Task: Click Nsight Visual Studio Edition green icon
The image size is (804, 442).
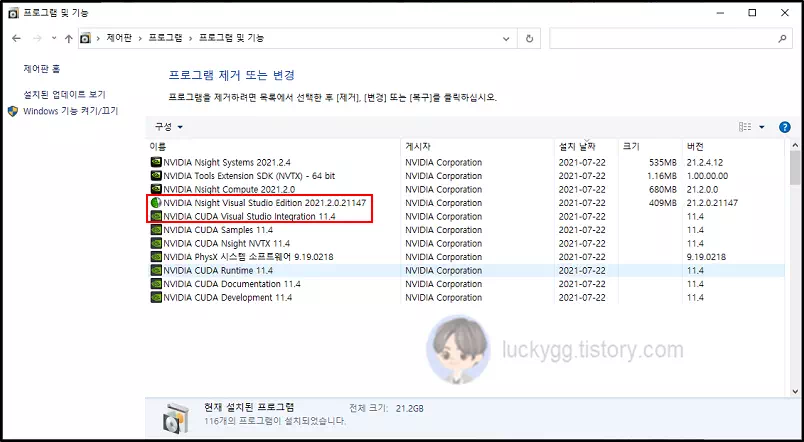Action: point(156,203)
